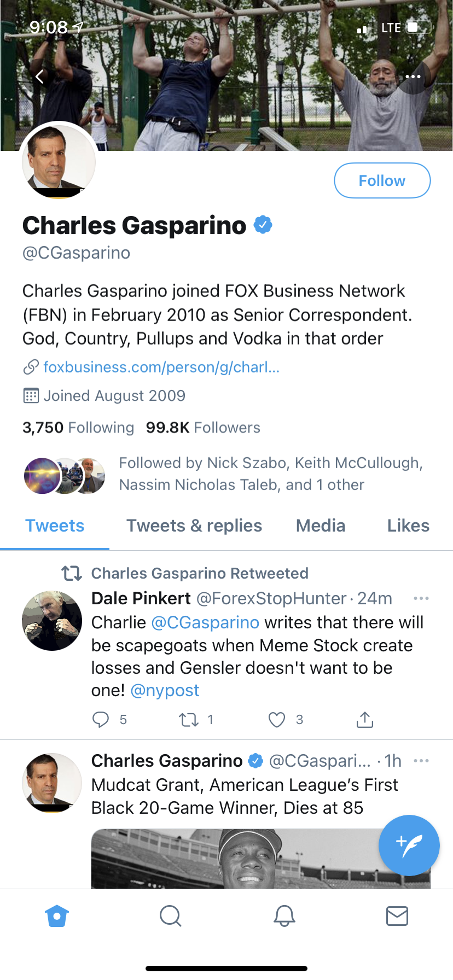Switch to the Media tab

(x=321, y=526)
